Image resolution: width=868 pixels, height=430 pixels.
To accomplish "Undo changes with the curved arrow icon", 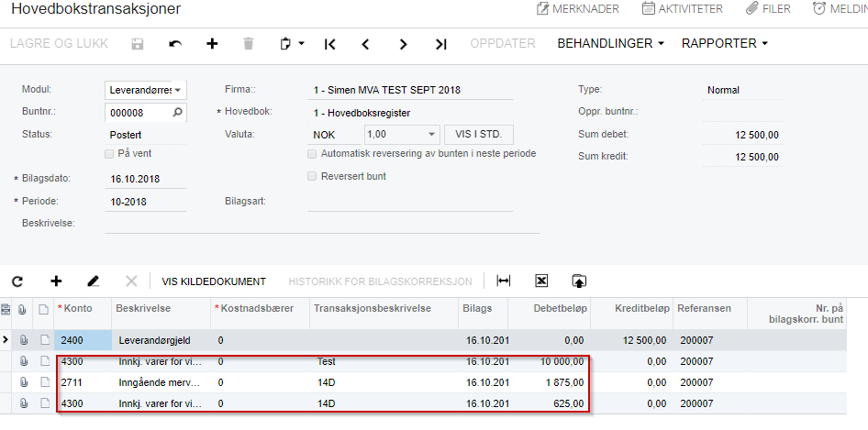I will tap(175, 44).
